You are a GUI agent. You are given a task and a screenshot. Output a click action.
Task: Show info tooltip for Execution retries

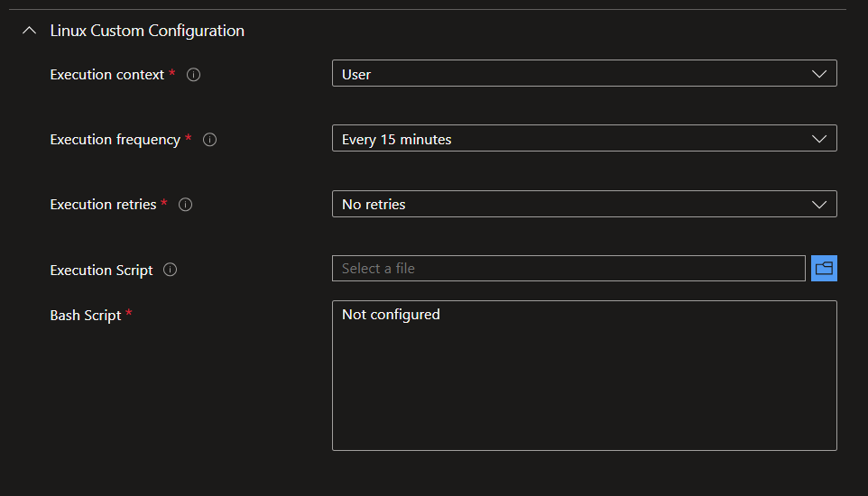[x=186, y=205]
